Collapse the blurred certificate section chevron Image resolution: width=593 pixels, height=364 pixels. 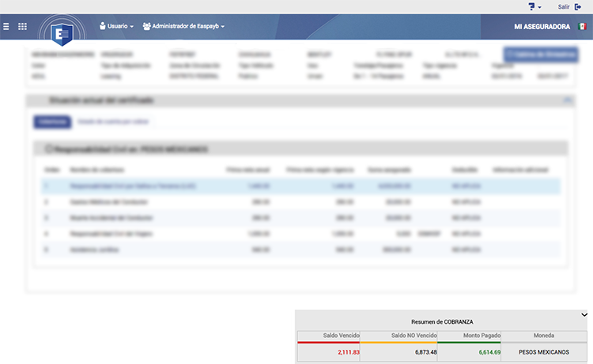tap(567, 100)
